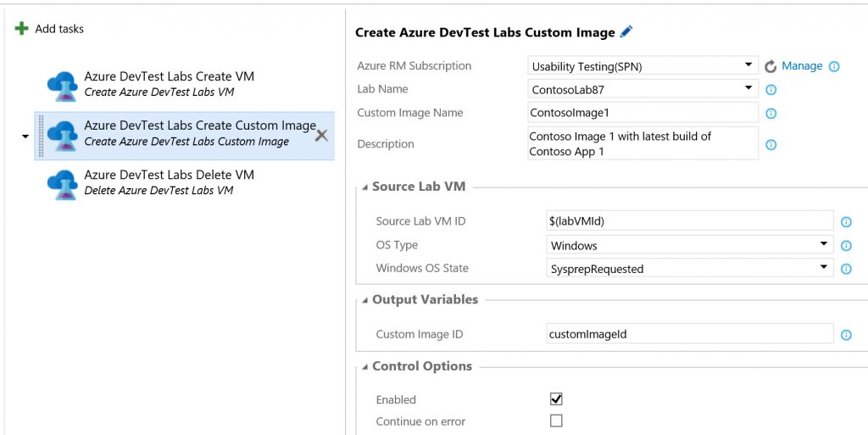Click the 'Create Azure DevTest Labs VM' subtitle
The image size is (868, 435).
pyautogui.click(x=159, y=92)
